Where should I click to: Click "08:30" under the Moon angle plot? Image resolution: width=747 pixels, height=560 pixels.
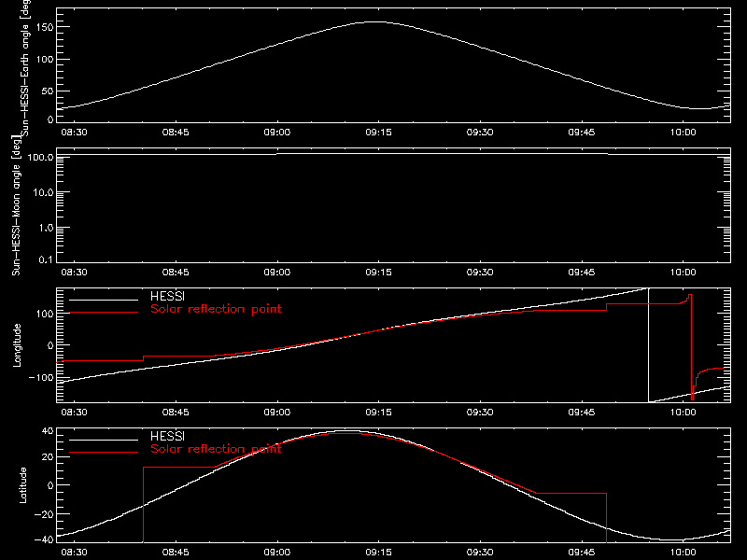(x=75, y=273)
